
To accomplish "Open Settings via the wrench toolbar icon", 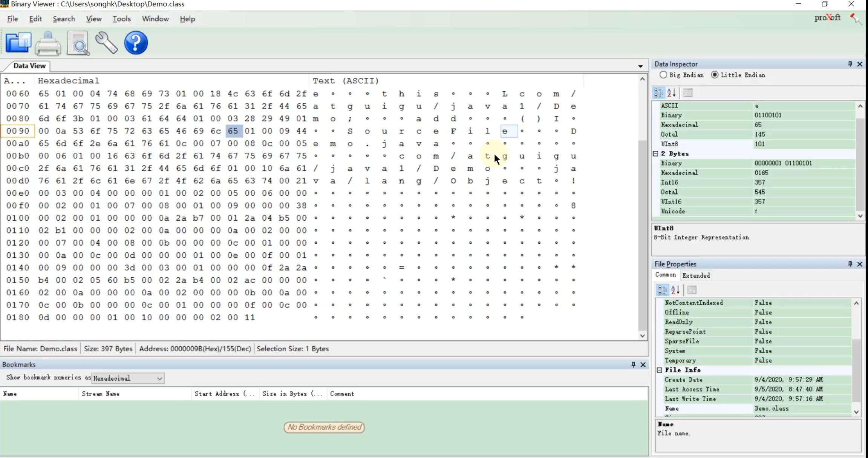I will [106, 43].
